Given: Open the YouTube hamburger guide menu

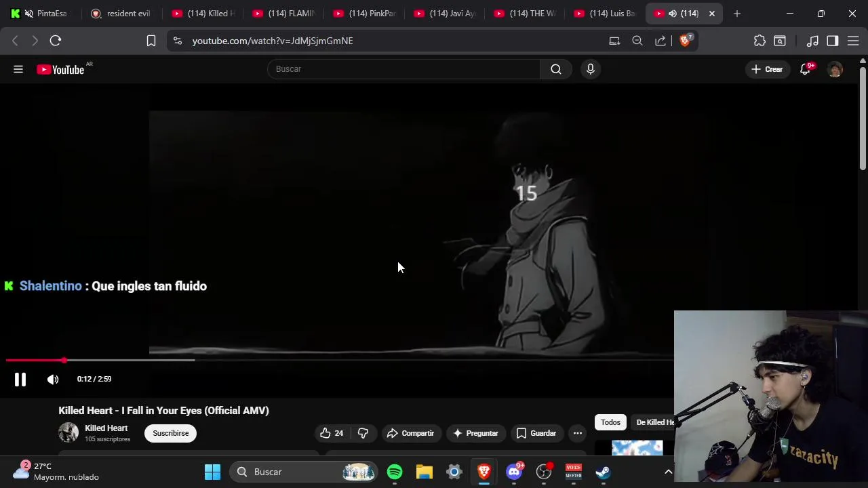Looking at the screenshot, I should (18, 69).
